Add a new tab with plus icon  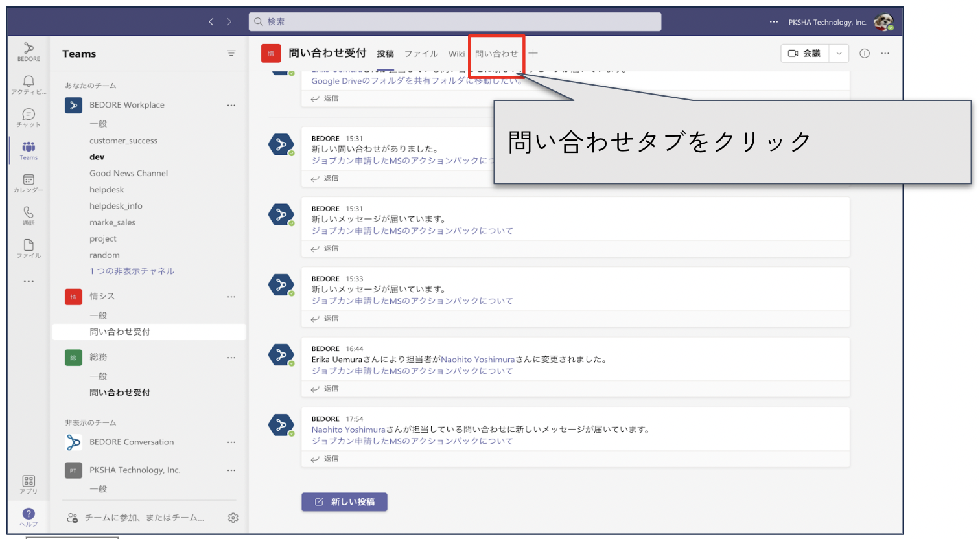tap(533, 53)
